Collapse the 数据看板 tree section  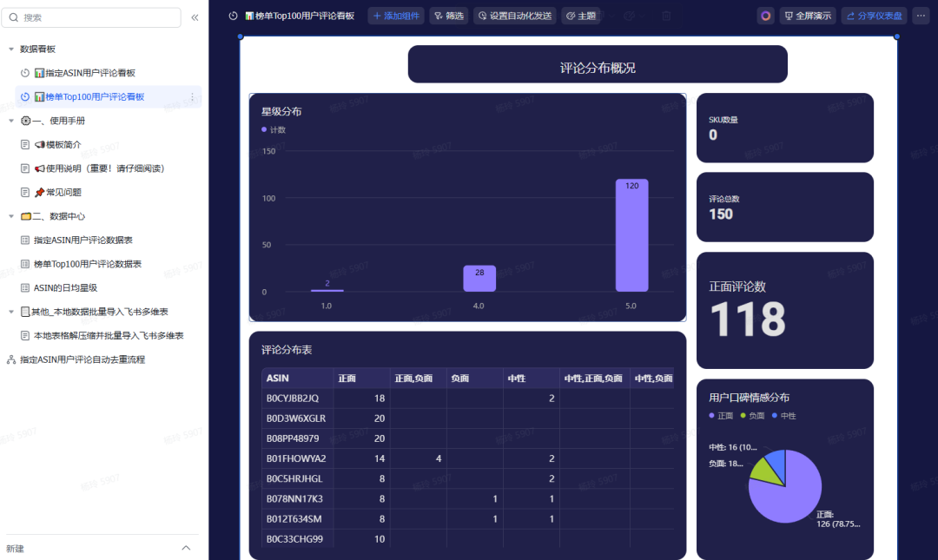coord(10,49)
